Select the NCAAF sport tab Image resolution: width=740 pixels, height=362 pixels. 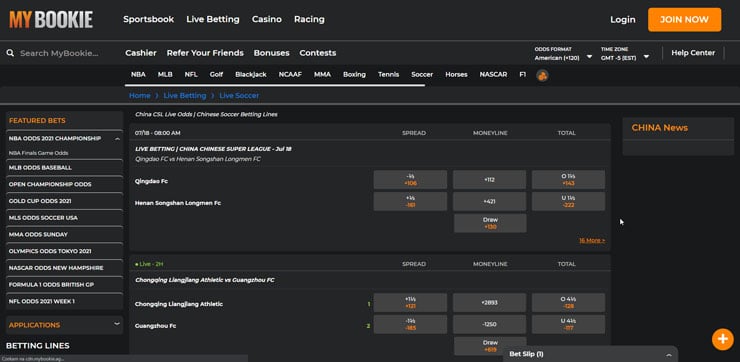click(x=290, y=75)
